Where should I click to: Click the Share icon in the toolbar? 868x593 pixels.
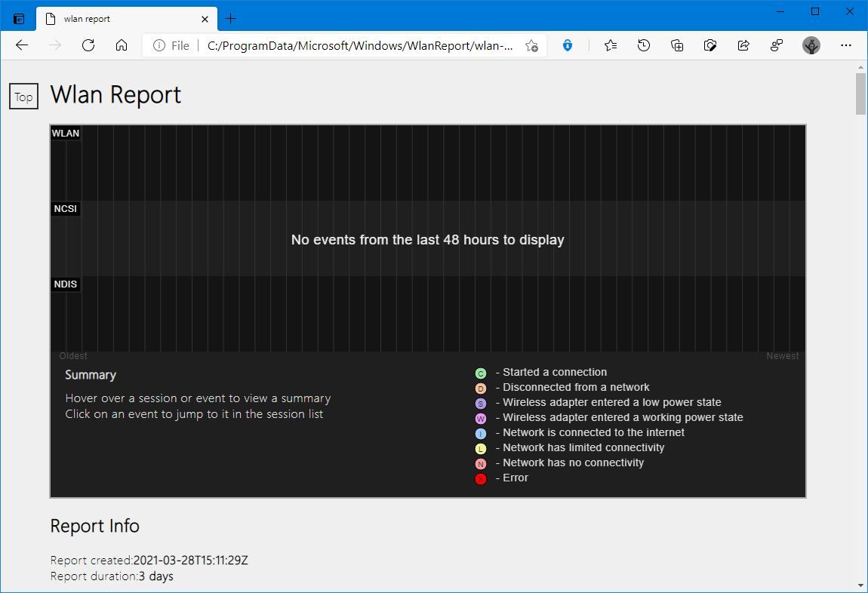(x=743, y=45)
